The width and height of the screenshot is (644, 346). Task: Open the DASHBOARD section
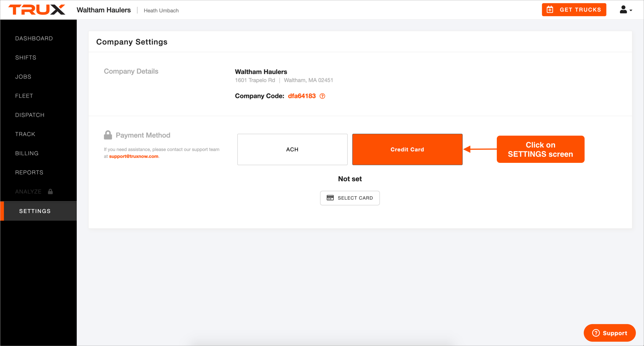click(34, 38)
